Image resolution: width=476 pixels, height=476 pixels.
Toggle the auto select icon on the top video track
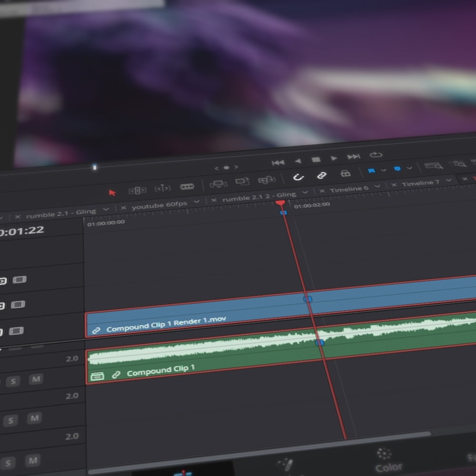(3, 281)
